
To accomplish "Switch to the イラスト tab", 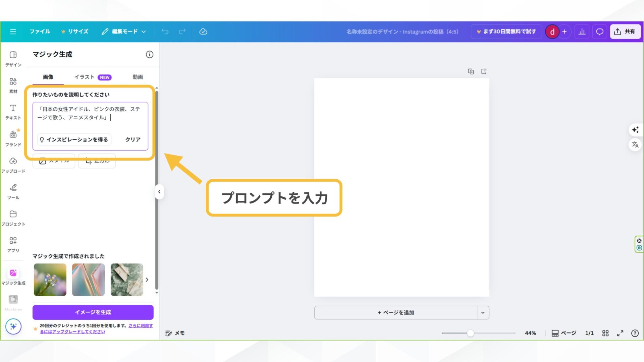I will tap(84, 77).
